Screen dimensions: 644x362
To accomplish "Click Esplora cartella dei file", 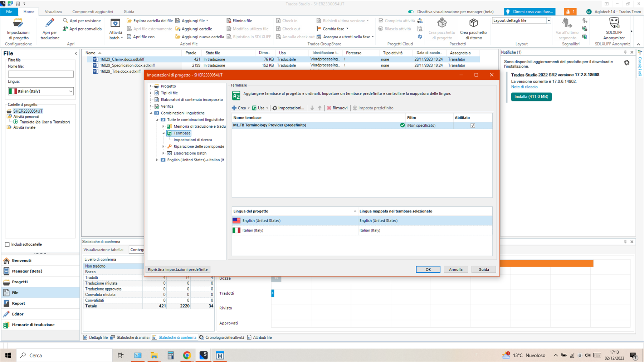I will (x=150, y=21).
